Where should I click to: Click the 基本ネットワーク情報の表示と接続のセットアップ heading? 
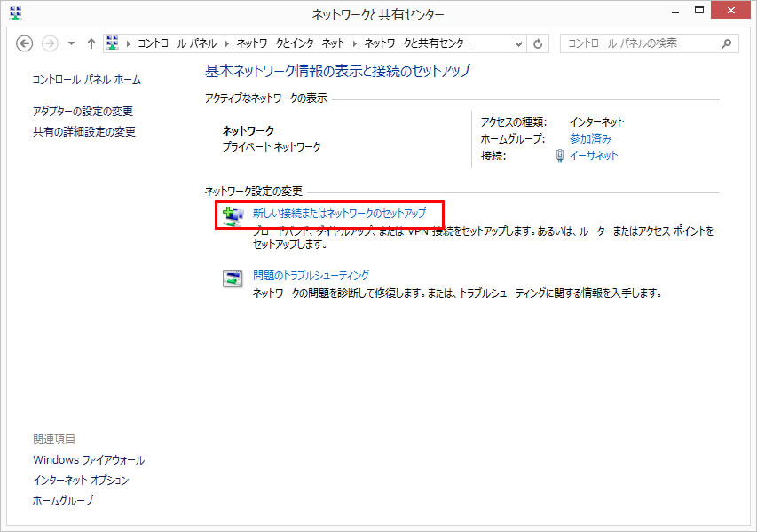(x=337, y=72)
